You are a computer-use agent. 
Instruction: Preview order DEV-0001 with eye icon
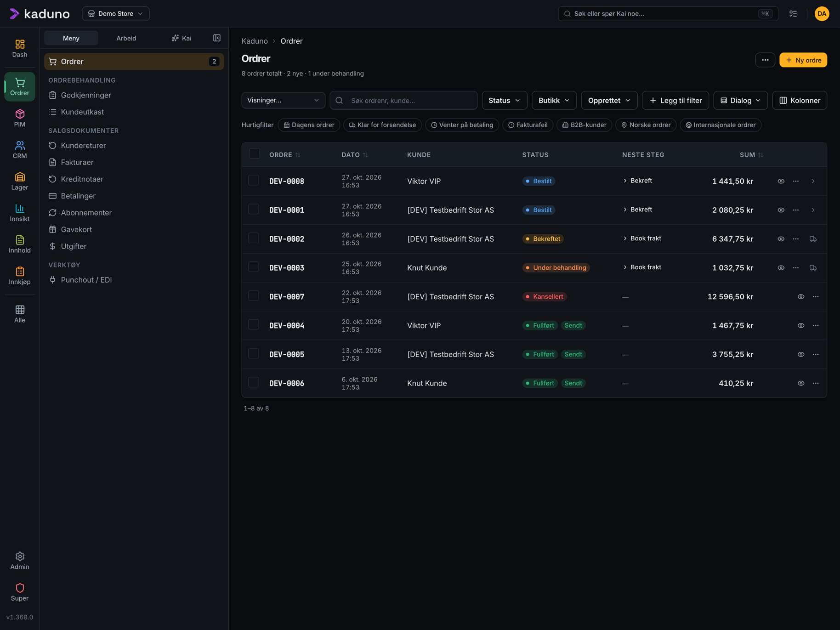(781, 210)
